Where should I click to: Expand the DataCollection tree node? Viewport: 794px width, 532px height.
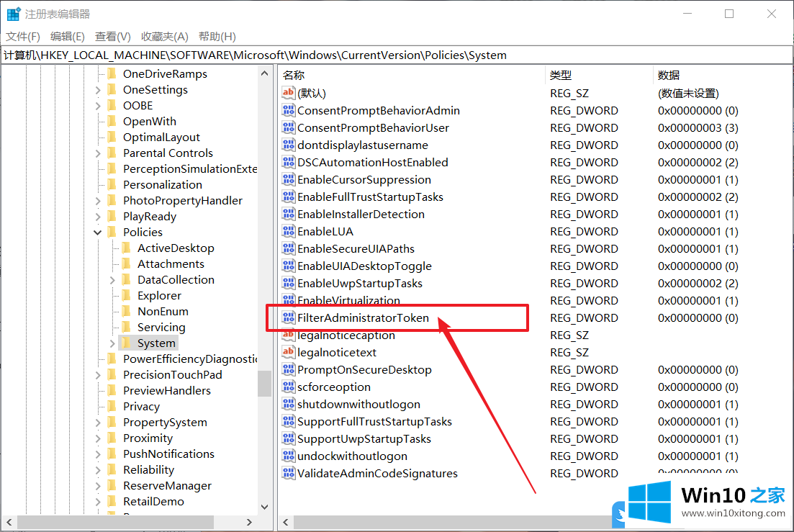click(x=112, y=279)
